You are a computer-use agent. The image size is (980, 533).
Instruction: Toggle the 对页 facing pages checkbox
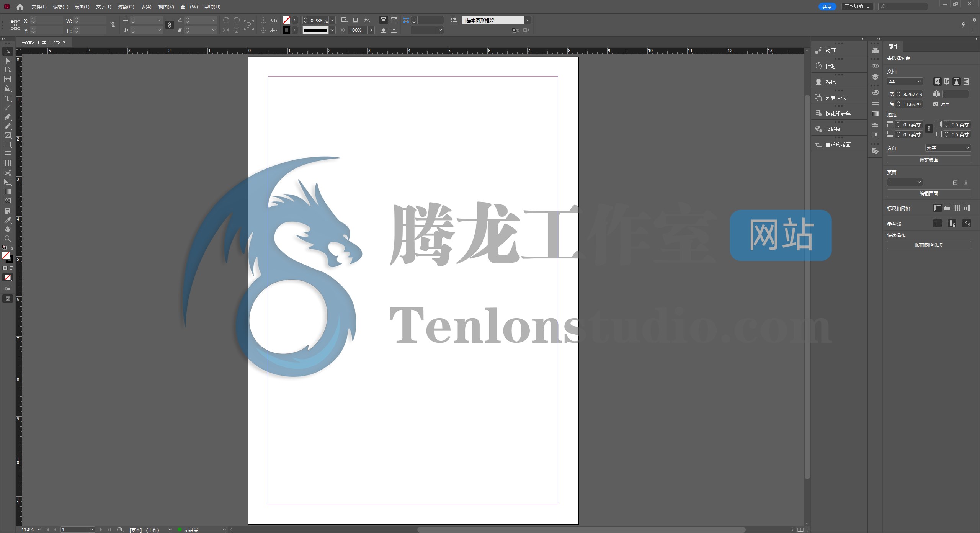click(x=936, y=104)
